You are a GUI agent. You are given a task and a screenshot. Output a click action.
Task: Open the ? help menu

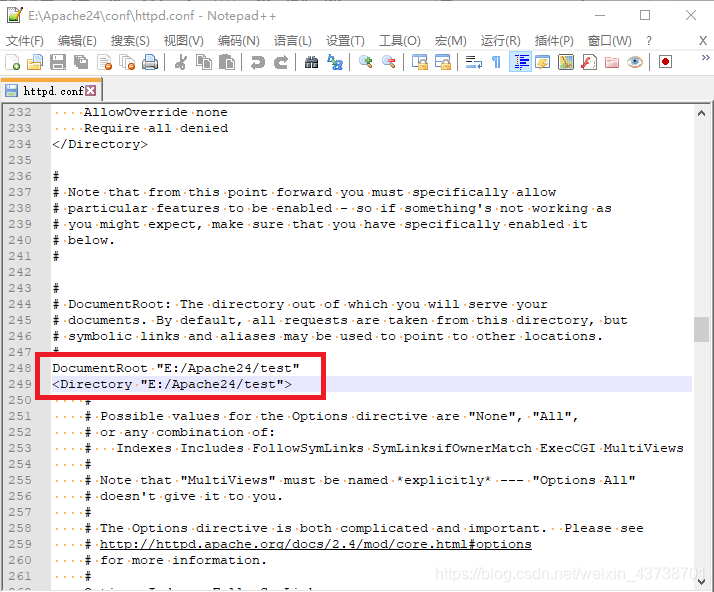point(649,41)
